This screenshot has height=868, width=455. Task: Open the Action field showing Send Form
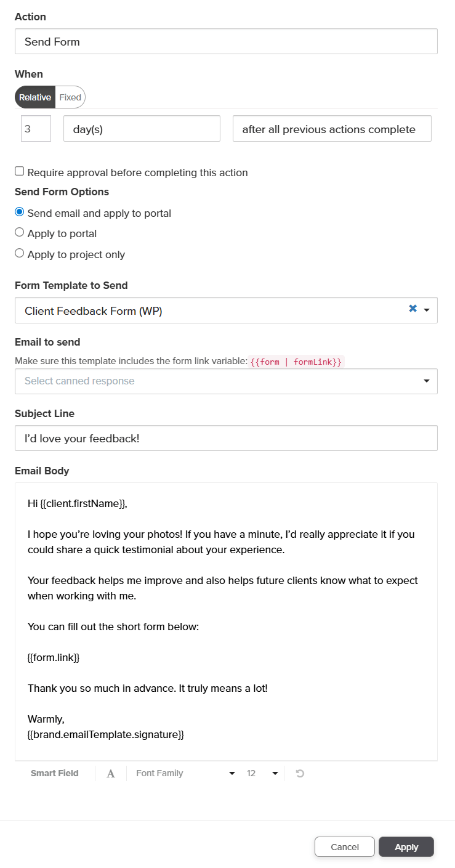[x=226, y=42]
